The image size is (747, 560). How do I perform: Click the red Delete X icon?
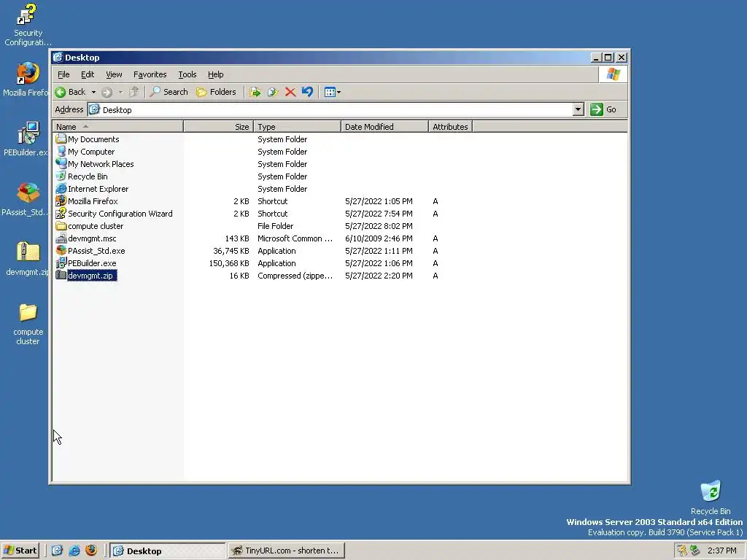(290, 92)
